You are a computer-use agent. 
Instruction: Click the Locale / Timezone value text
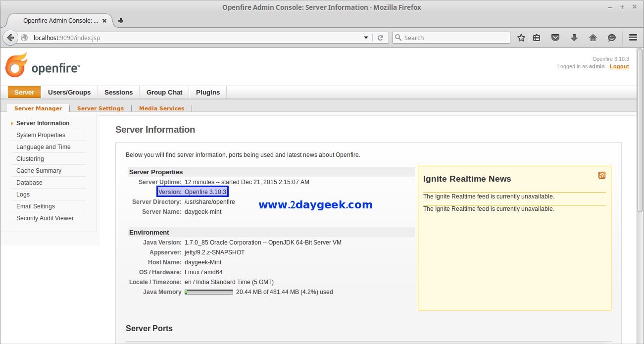tap(229, 282)
